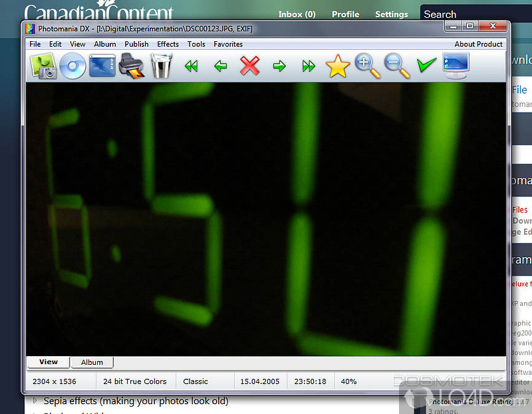This screenshot has height=414, width=532.
Task: Open the Favorites menu
Action: point(228,44)
